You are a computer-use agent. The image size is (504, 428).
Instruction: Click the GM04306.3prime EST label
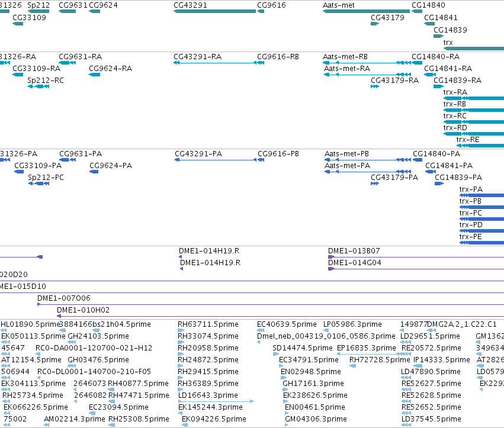(x=316, y=419)
